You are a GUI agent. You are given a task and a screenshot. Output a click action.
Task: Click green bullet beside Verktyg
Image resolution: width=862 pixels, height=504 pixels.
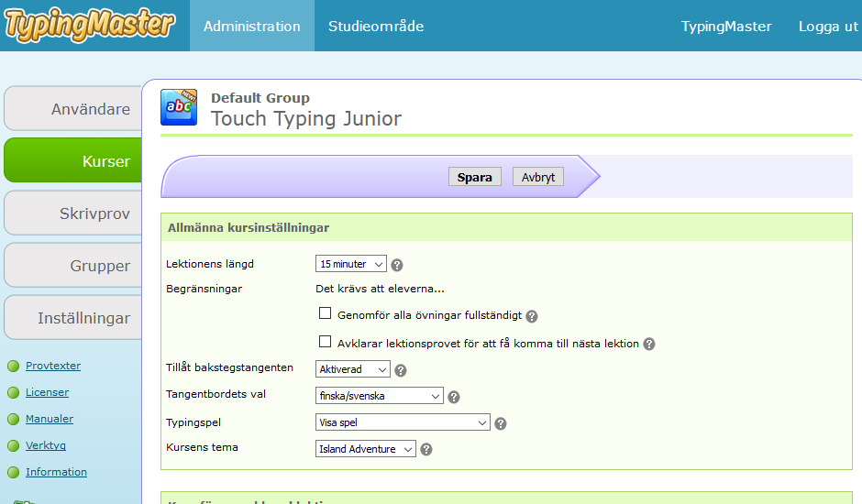pos(13,445)
